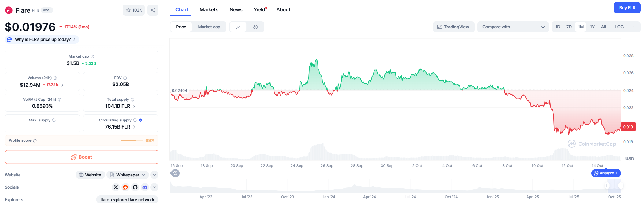Image resolution: width=644 pixels, height=203 pixels.
Task: Click Vol/Mkt Cap info icon
Action: click(x=60, y=100)
